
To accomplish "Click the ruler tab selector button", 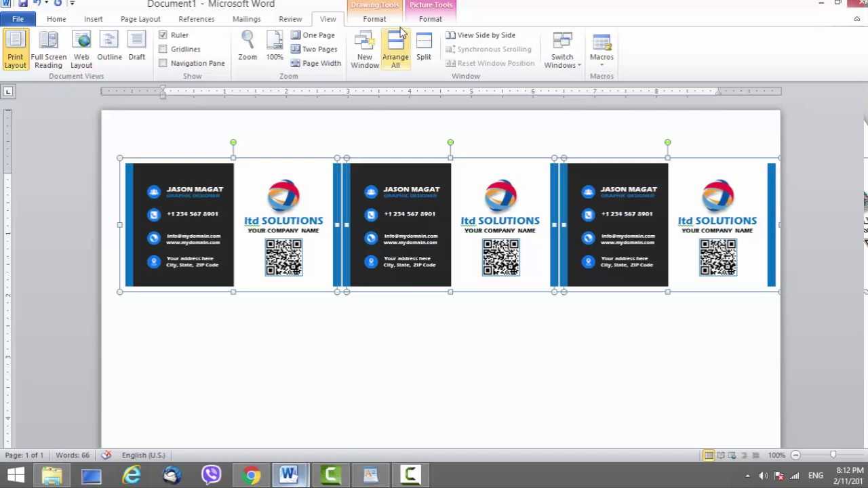I will 7,91.
